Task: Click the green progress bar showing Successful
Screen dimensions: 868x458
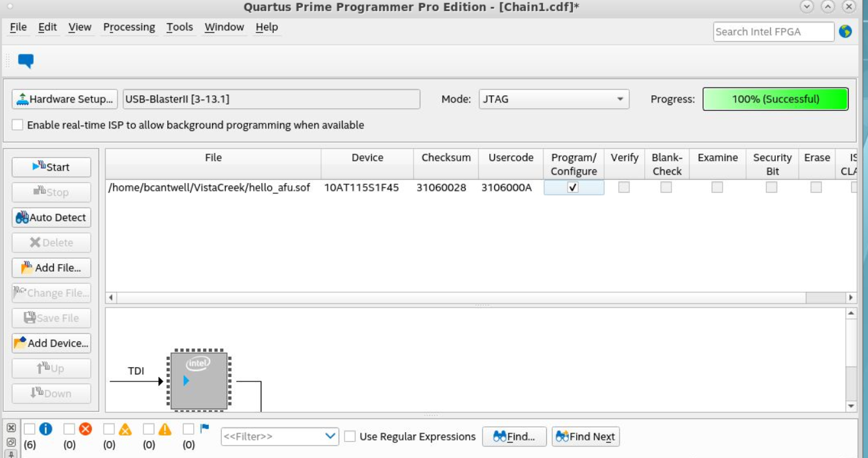Action: pyautogui.click(x=775, y=99)
